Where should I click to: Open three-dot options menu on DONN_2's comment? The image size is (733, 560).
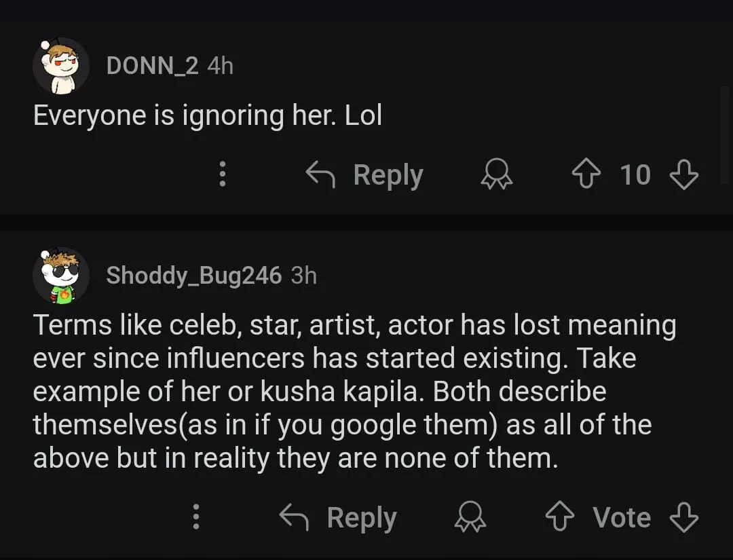[x=221, y=175]
